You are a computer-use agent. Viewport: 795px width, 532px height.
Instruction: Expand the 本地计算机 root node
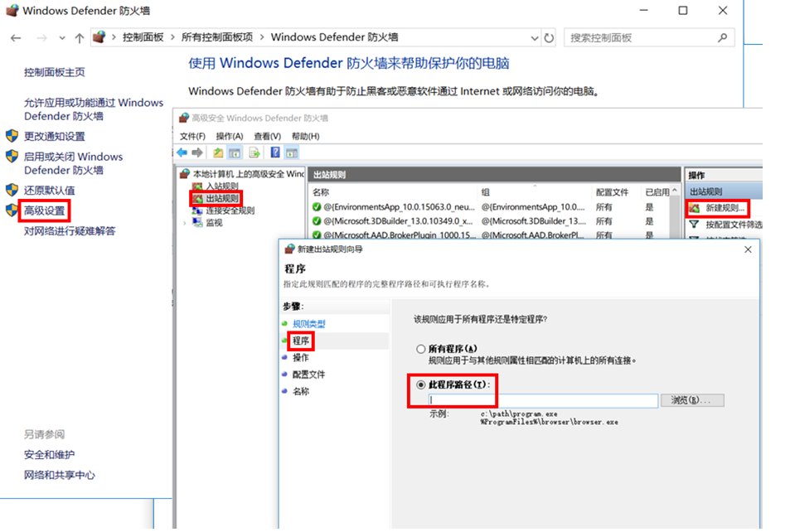point(184,172)
